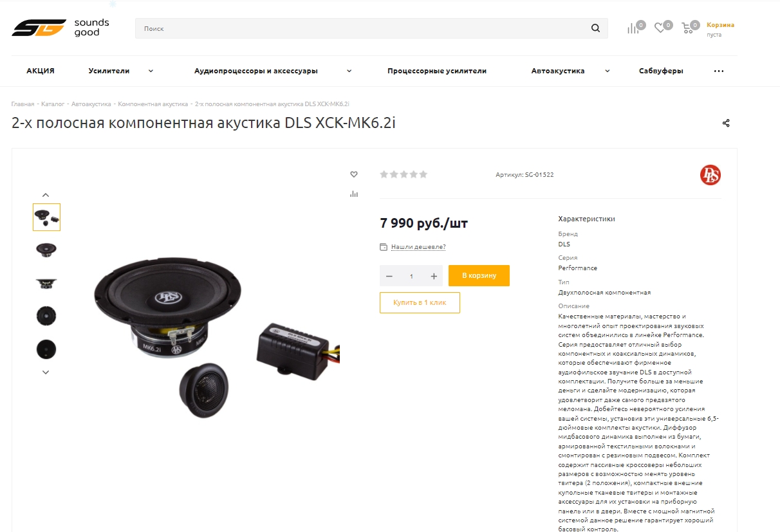This screenshot has width=780, height=532.
Task: Add product to comparison with chart icon
Action: pos(353,194)
